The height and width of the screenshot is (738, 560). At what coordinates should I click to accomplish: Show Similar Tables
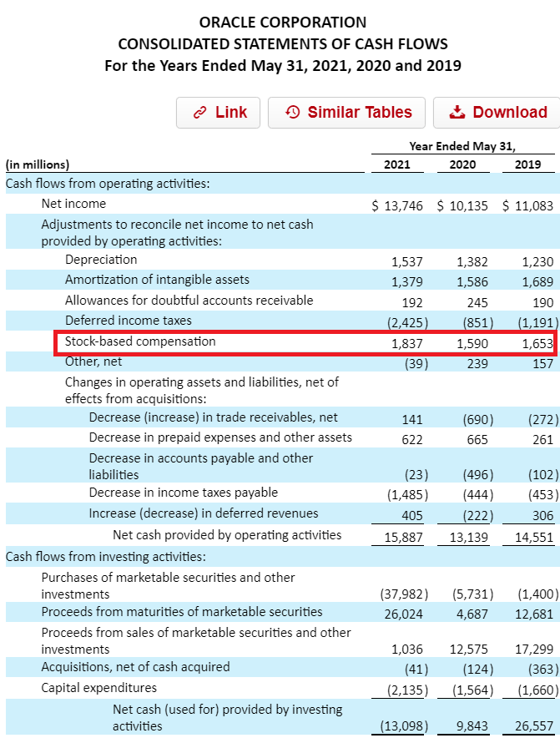346,113
